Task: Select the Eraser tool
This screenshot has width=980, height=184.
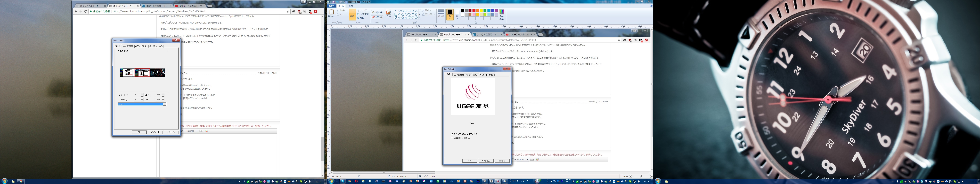Action: (373, 17)
